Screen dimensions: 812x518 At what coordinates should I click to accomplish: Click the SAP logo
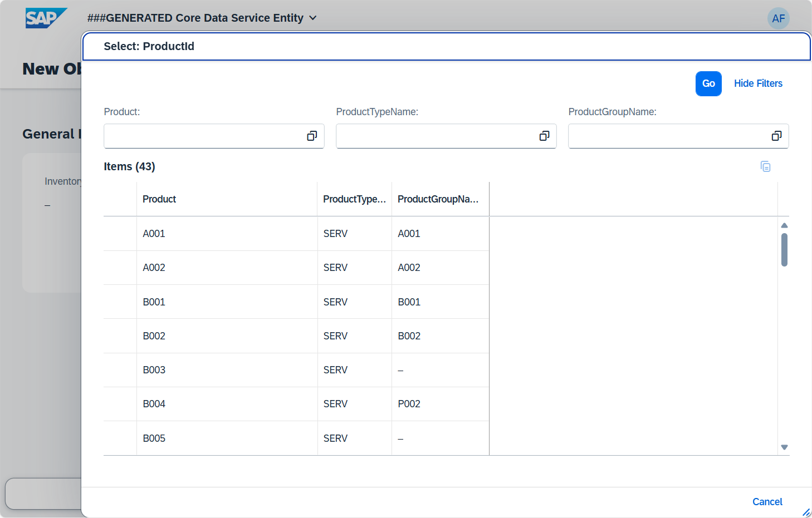[46, 18]
